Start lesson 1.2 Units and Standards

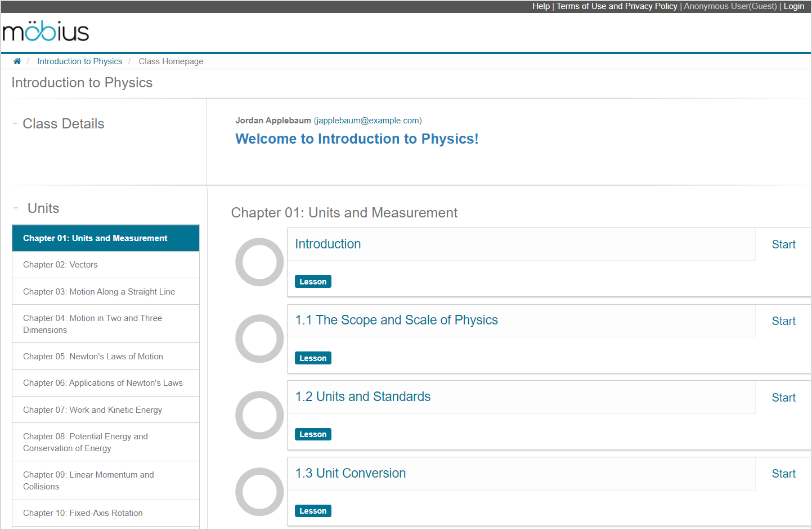783,398
